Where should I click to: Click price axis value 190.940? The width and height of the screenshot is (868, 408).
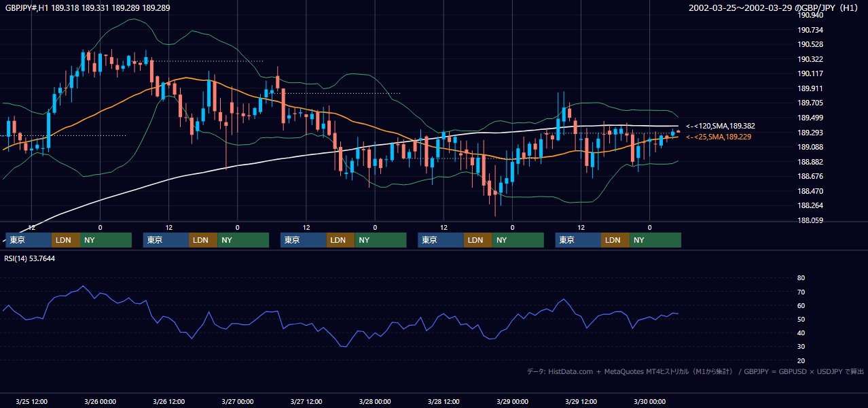(x=810, y=15)
